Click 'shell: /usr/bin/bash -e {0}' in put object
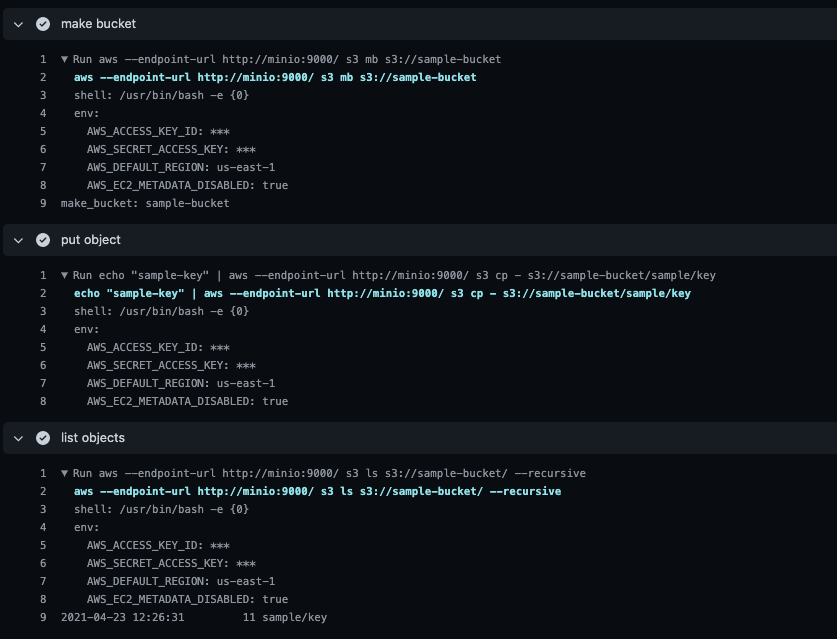The height and width of the screenshot is (639, 837). 162,312
